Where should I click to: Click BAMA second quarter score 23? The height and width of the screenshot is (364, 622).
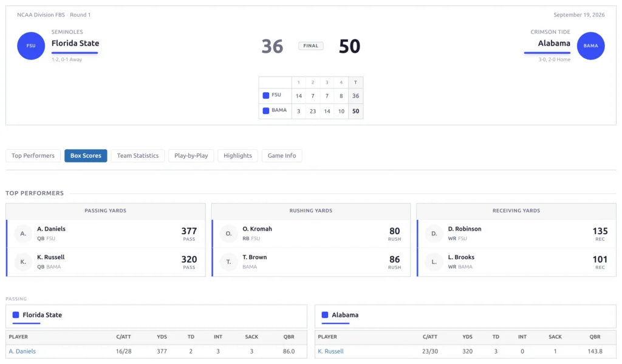point(313,111)
